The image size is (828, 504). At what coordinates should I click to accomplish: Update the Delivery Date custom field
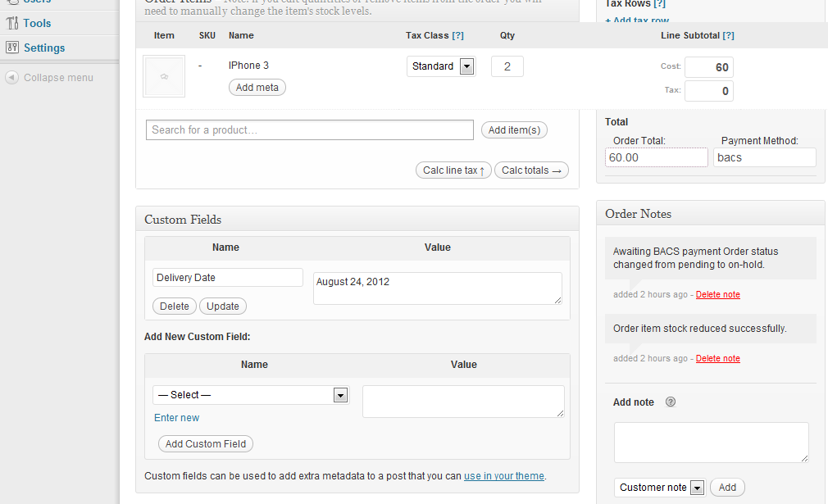tap(222, 306)
